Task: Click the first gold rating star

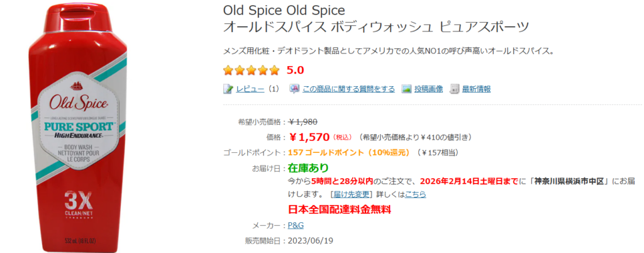Action: [x=229, y=70]
